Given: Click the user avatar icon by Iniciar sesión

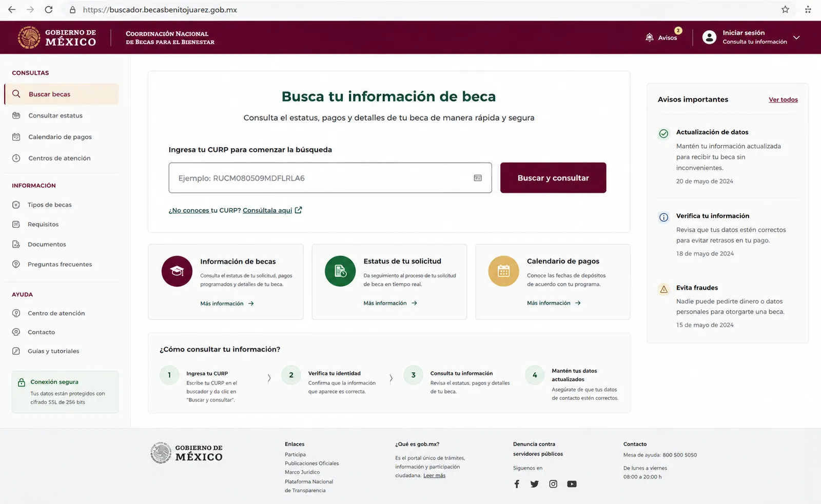Looking at the screenshot, I should [709, 37].
